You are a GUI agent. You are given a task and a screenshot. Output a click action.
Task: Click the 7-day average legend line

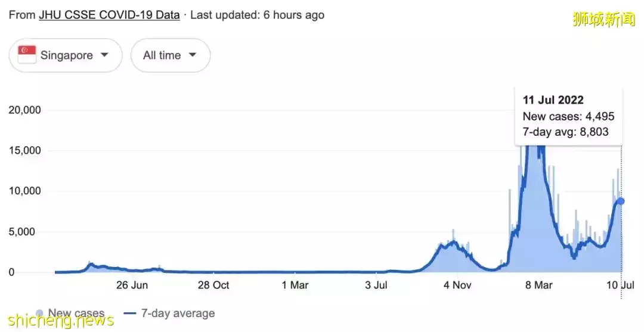click(x=131, y=313)
